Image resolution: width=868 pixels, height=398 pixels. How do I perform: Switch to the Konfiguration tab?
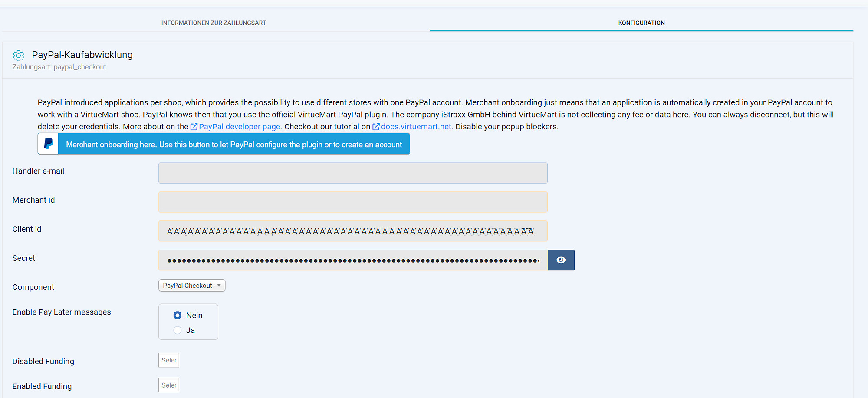[x=641, y=23]
